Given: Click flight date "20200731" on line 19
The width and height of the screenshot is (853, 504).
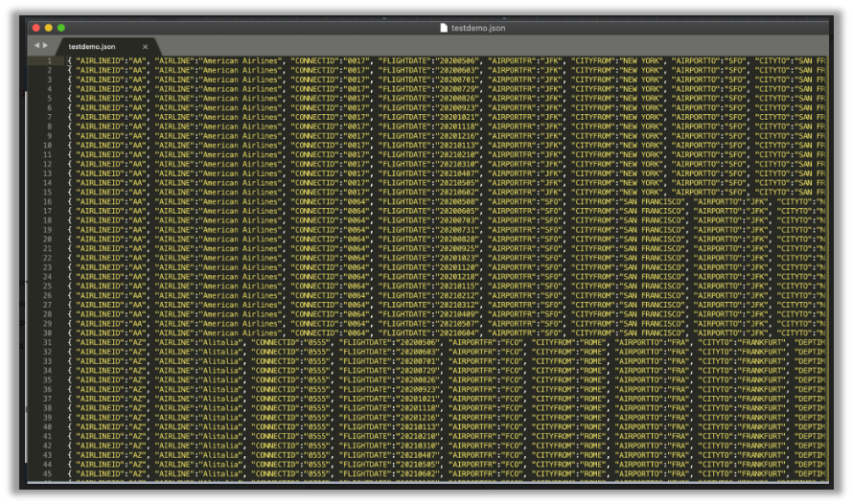Looking at the screenshot, I should 457,230.
